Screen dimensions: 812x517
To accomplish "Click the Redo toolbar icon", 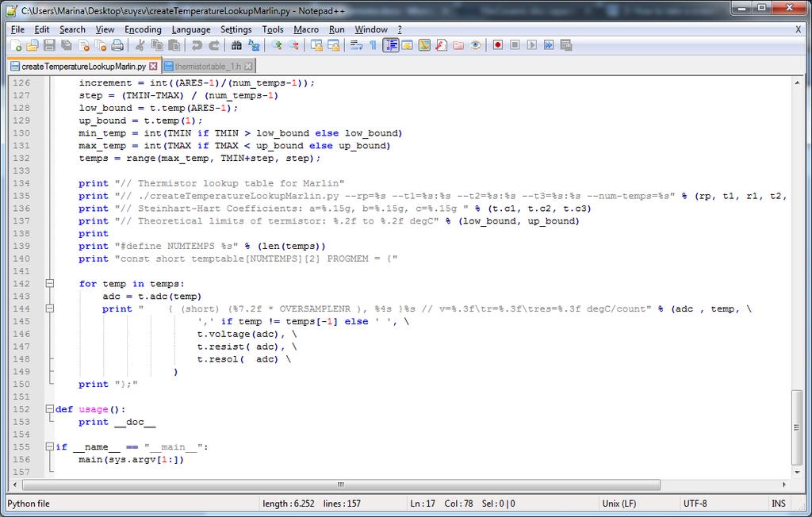I will [x=214, y=45].
